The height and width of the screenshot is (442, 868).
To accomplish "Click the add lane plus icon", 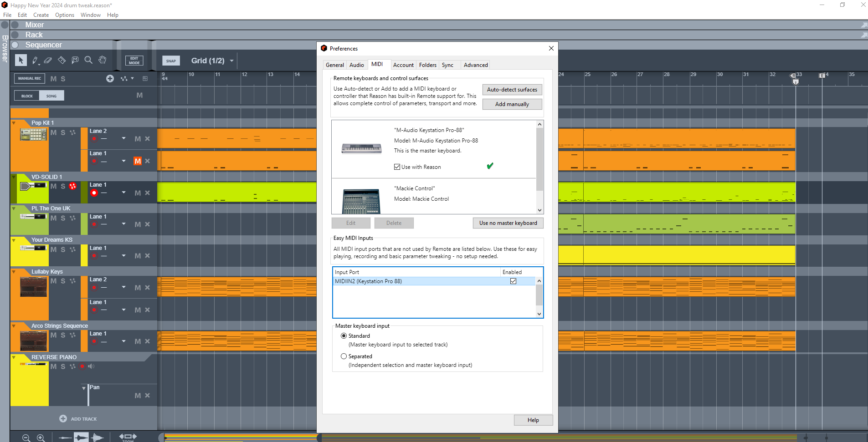I will (x=110, y=78).
